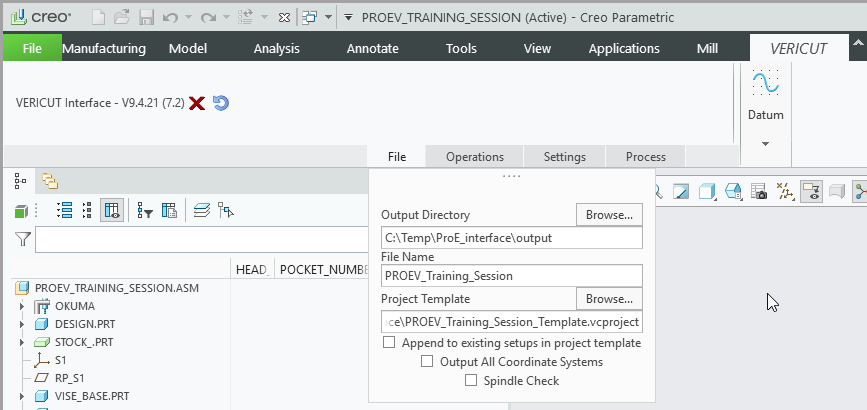Click the blue reset arrow next to VERICUT Interface
The height and width of the screenshot is (410, 867).
click(x=221, y=103)
